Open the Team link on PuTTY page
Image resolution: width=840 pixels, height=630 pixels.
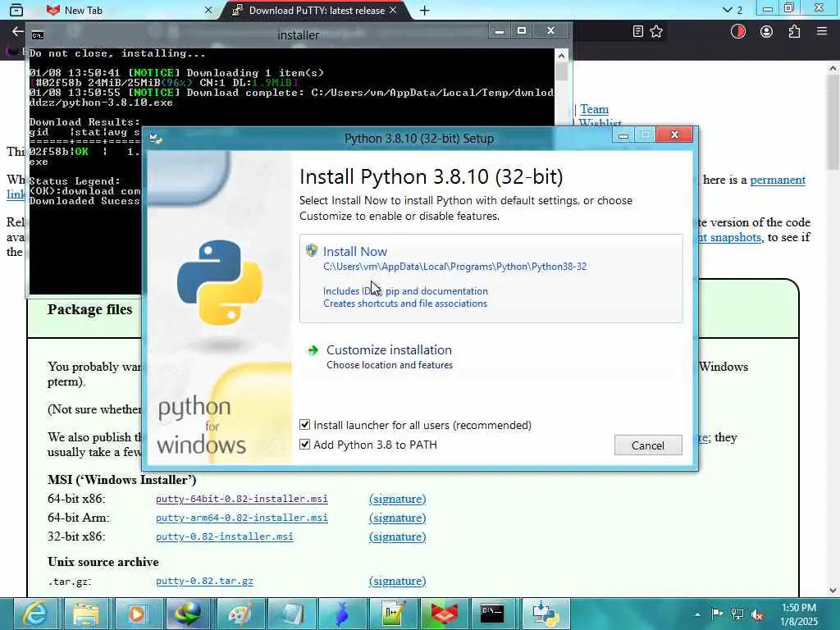[594, 109]
